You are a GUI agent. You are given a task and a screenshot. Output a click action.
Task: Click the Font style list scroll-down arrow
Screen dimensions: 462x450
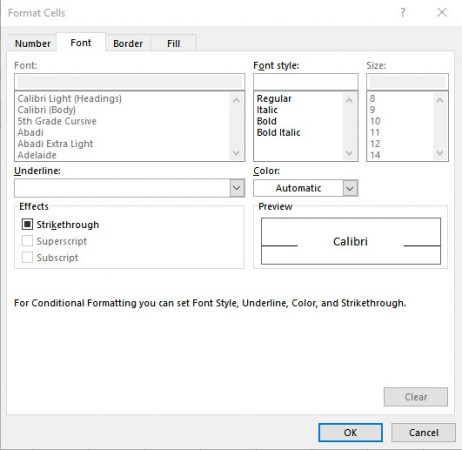[x=349, y=153]
